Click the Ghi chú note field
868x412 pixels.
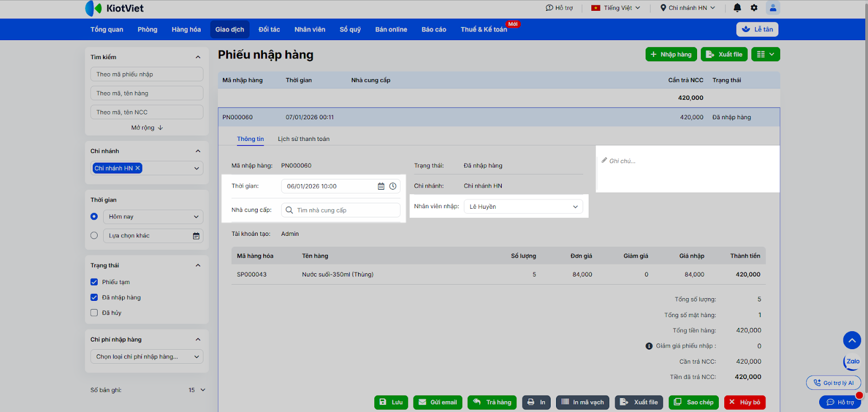[688, 169]
